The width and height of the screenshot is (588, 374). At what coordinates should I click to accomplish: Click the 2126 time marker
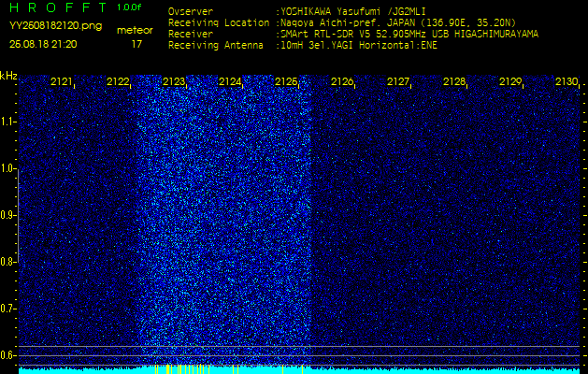pyautogui.click(x=342, y=81)
